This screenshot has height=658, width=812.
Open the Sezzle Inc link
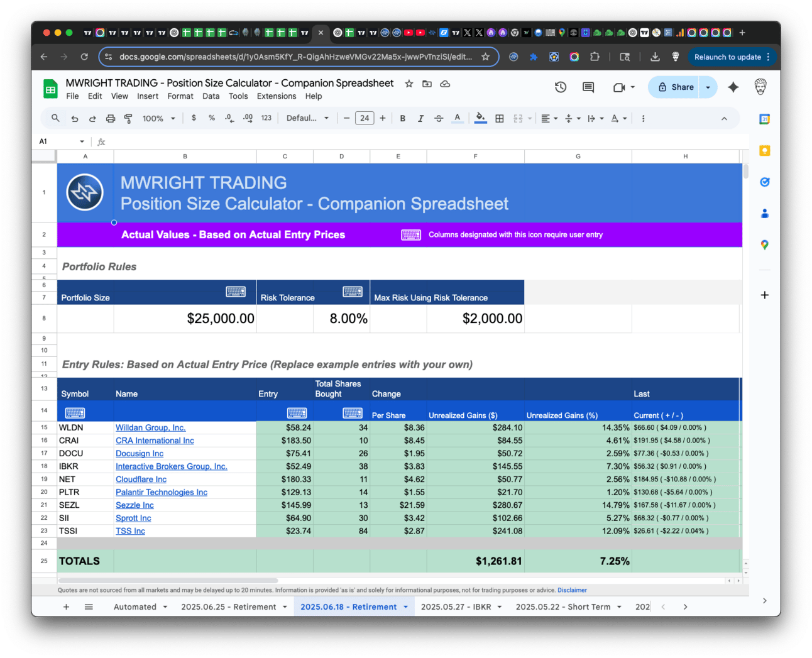coord(134,505)
